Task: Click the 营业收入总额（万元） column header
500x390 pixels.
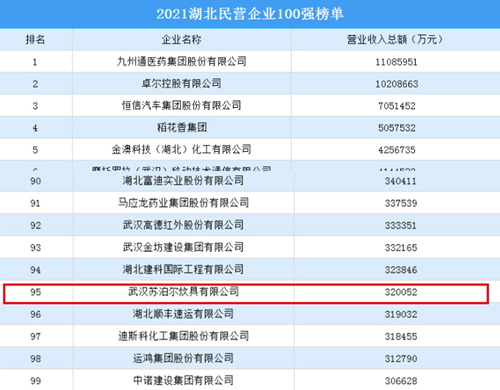Action: 396,40
